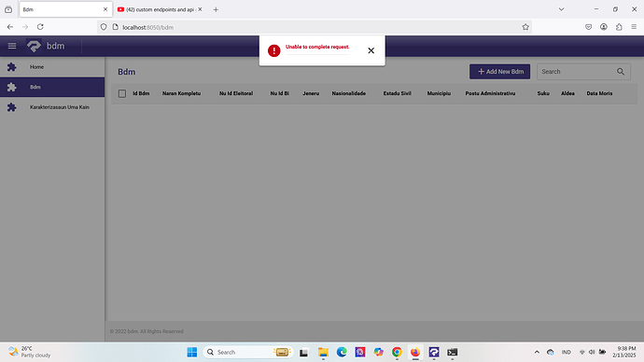Open the Firefox extensions icon
The width and height of the screenshot is (644, 362).
(x=619, y=27)
